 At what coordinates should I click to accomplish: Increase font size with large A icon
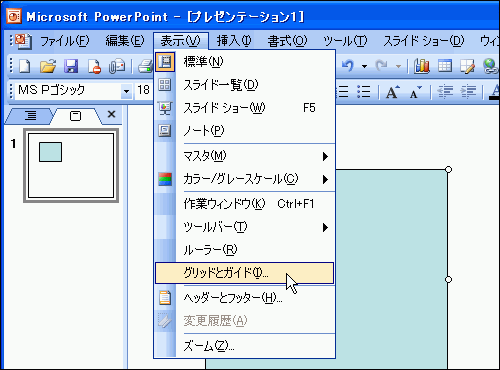coord(392,92)
